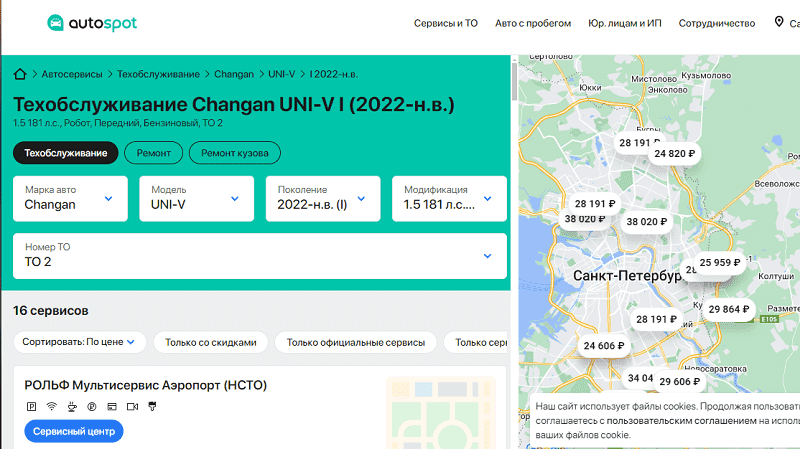This screenshot has width=800, height=449.
Task: Switch to the Ремонт кузова tab
Action: 235,153
